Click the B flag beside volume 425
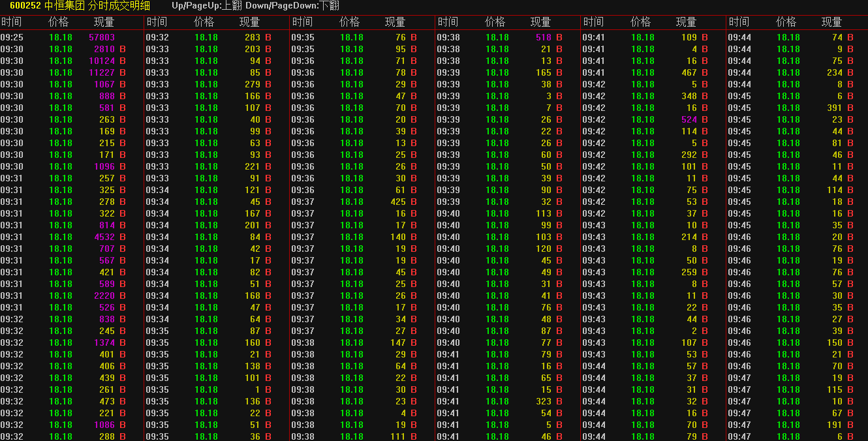Viewport: 868px width, 441px height. (414, 202)
